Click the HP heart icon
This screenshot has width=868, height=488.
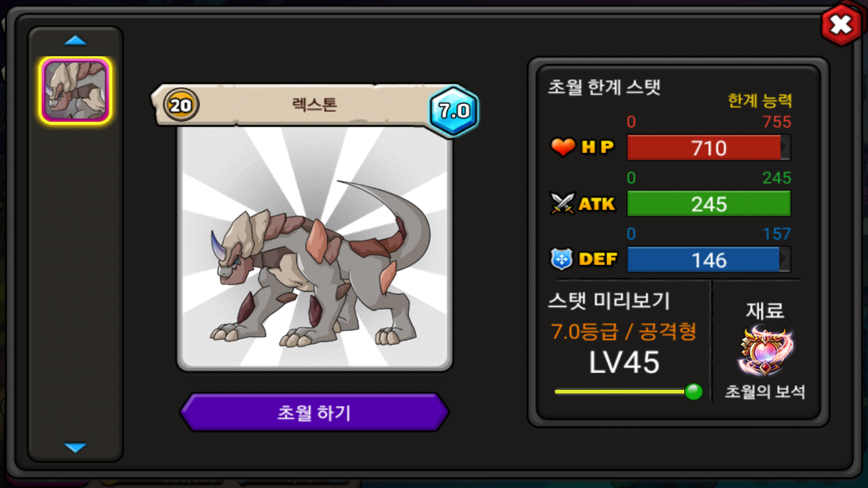coord(563,147)
